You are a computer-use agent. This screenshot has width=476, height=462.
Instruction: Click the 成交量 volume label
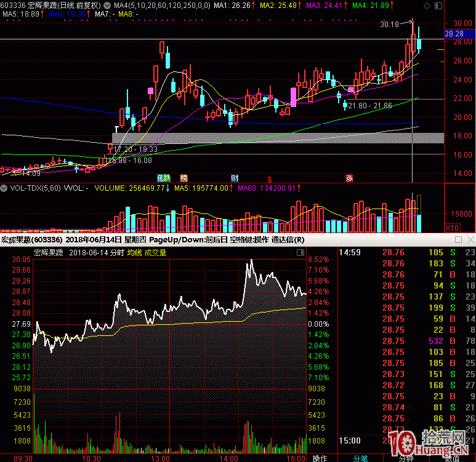pyautogui.click(x=155, y=252)
